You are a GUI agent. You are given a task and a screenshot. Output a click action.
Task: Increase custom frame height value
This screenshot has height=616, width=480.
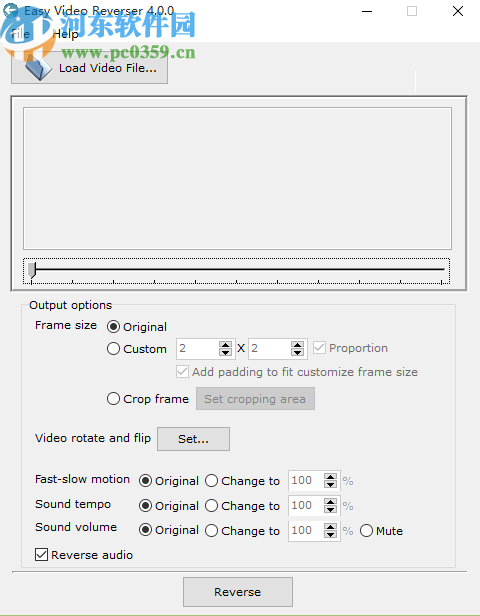(x=297, y=345)
